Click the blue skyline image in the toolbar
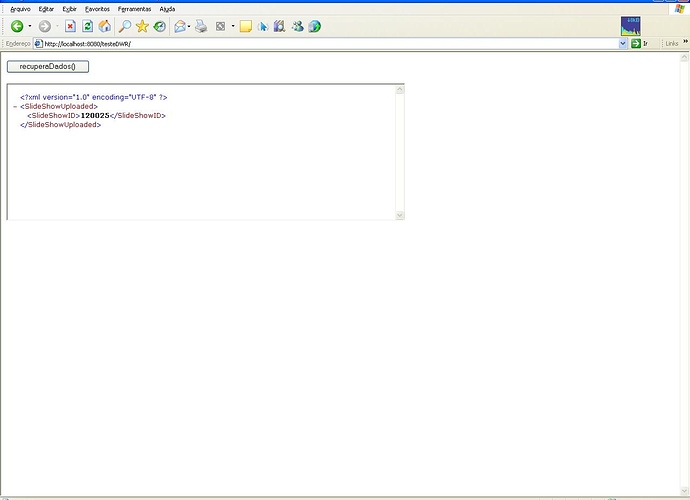This screenshot has width=690, height=500. (x=631, y=26)
